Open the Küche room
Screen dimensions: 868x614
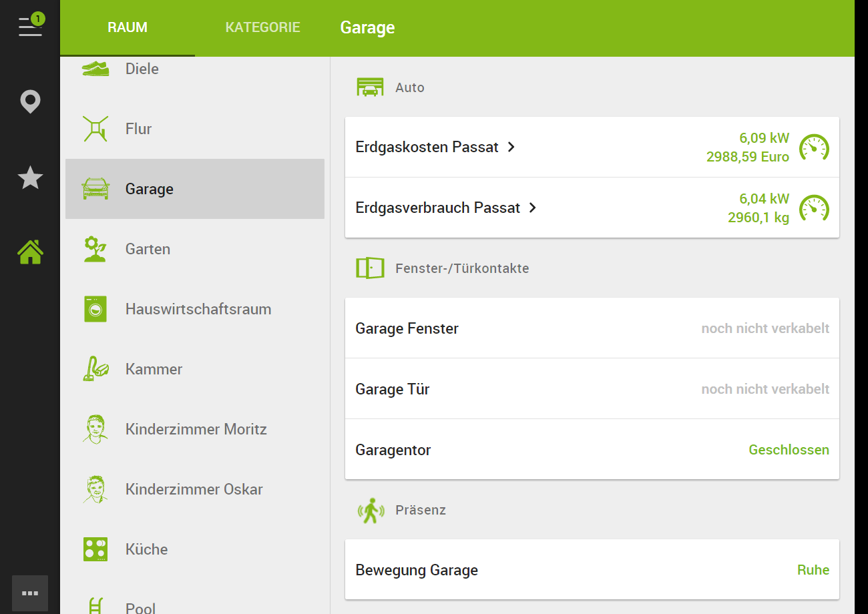(x=146, y=549)
